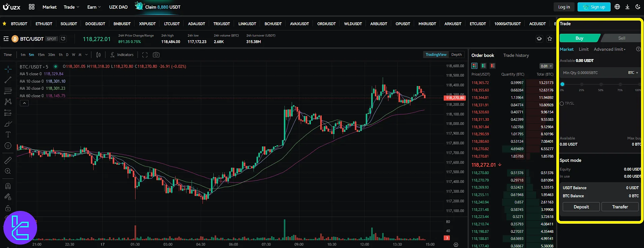Select the Buy tab
The height and width of the screenshot is (248, 644).
pyautogui.click(x=579, y=38)
